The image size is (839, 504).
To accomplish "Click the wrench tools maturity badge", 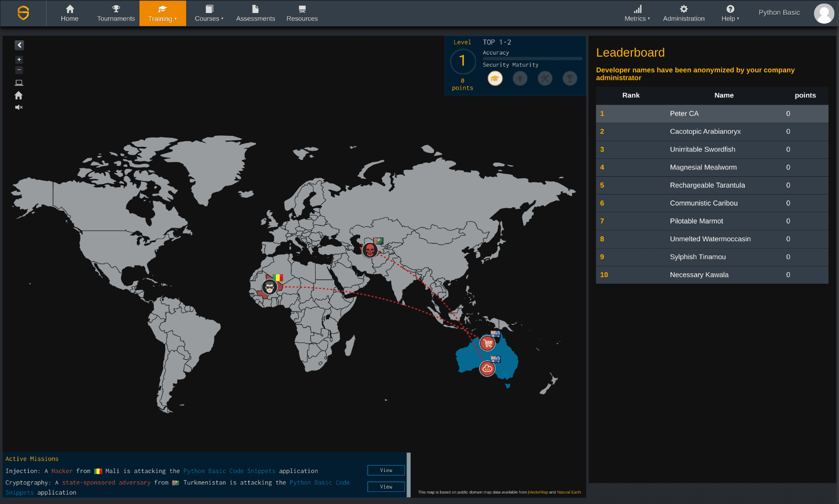I will 545,79.
